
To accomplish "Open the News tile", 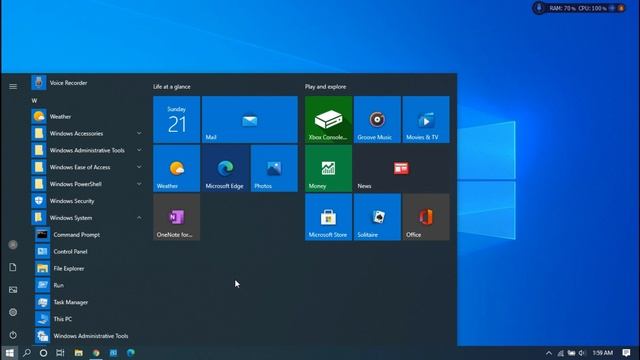I will pyautogui.click(x=402, y=168).
